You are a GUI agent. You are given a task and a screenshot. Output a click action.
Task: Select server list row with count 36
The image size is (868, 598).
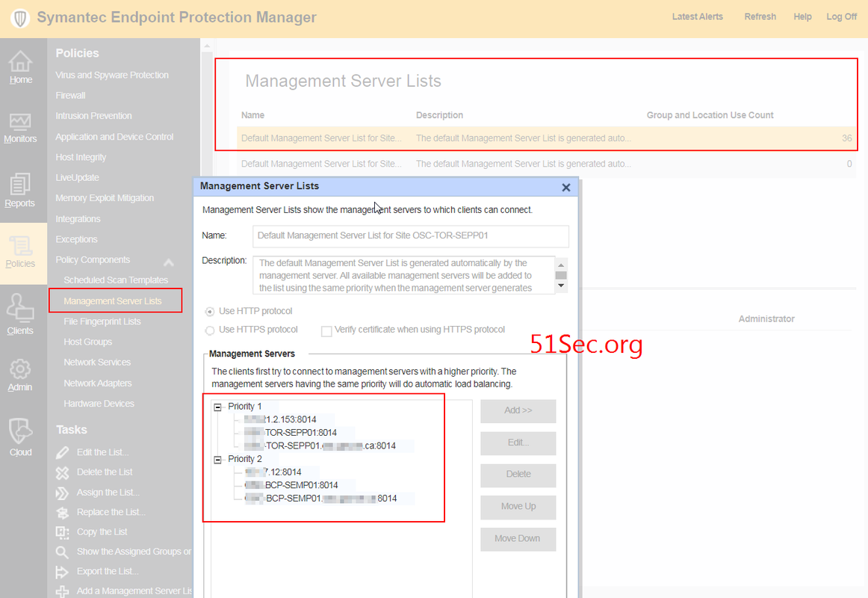point(546,138)
